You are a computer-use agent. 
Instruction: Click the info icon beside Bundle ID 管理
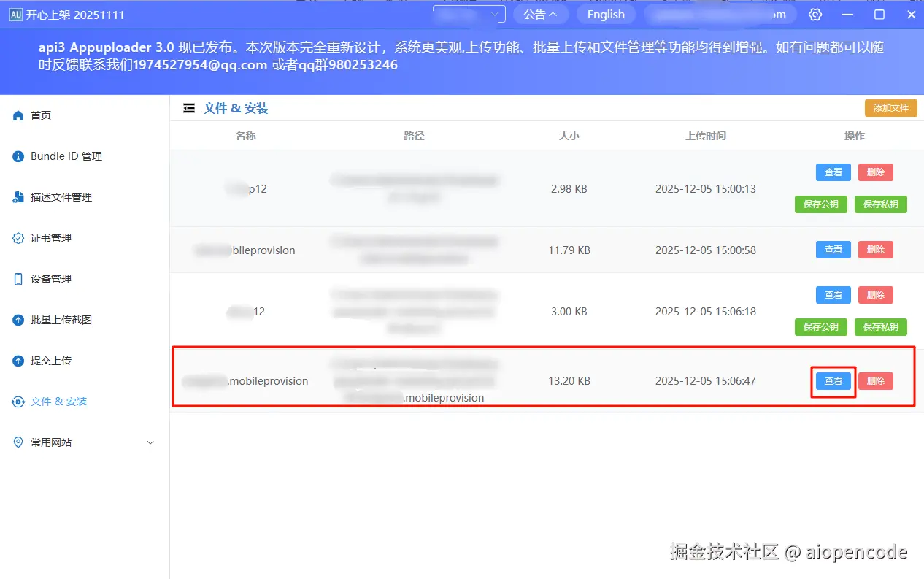click(18, 156)
